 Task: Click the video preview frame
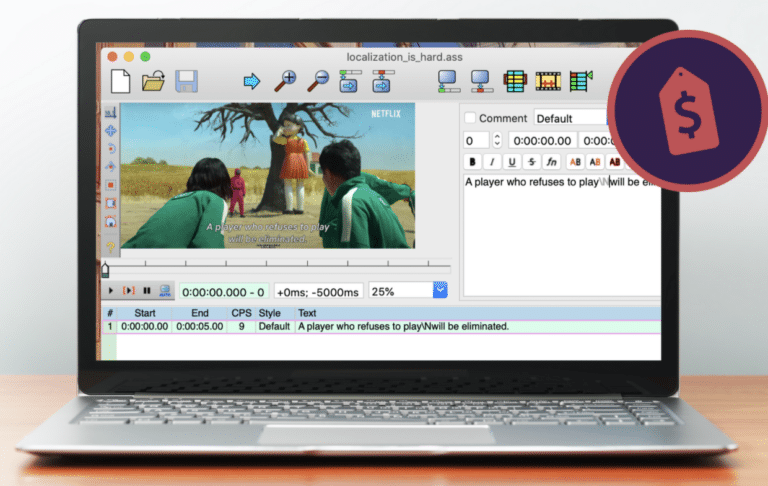268,175
